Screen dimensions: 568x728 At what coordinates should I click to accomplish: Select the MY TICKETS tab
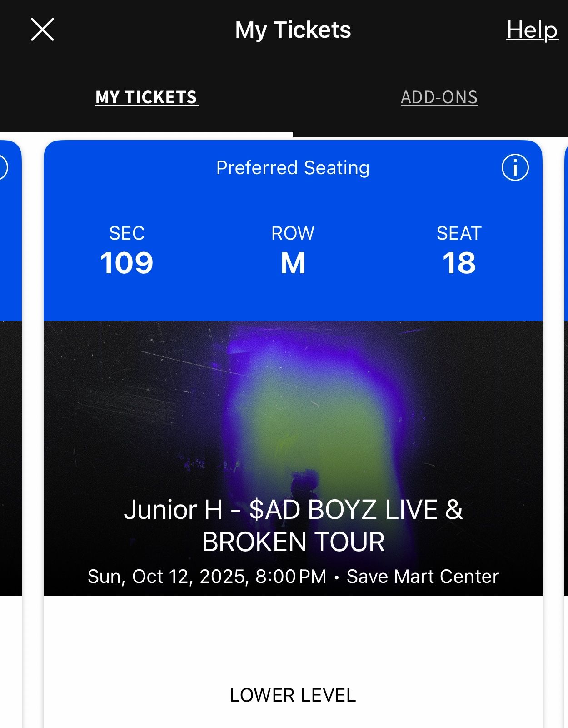pyautogui.click(x=146, y=97)
